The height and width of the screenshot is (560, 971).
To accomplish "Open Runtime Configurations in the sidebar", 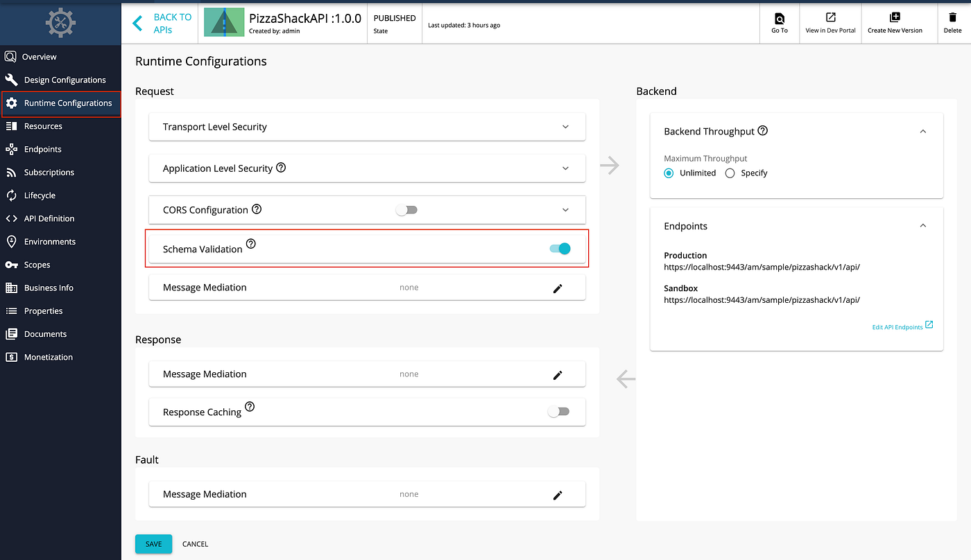I will (x=61, y=103).
